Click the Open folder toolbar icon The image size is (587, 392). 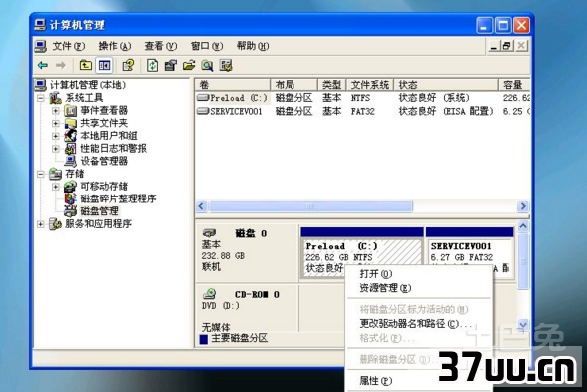pyautogui.click(x=189, y=66)
